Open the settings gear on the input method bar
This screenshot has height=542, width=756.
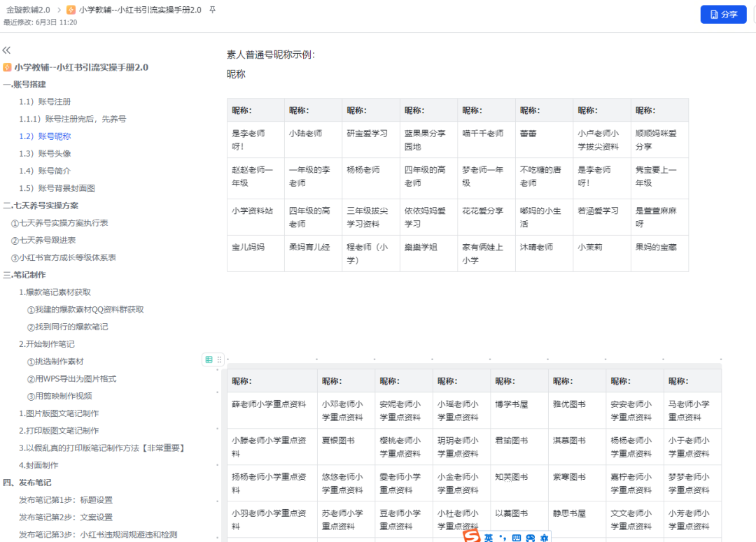545,537
